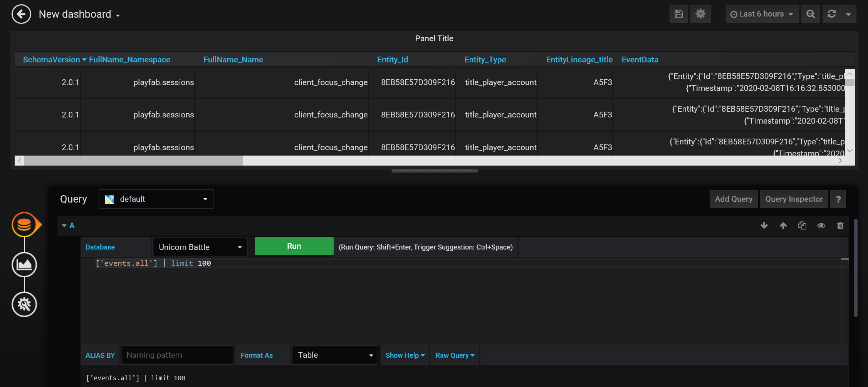Sort by Entity_Id column header
868x387 pixels.
[393, 60]
